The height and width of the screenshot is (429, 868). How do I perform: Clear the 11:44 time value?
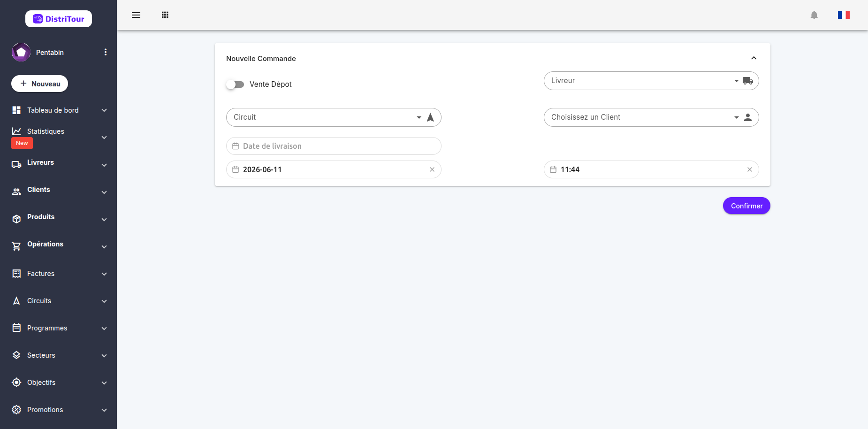tap(750, 169)
